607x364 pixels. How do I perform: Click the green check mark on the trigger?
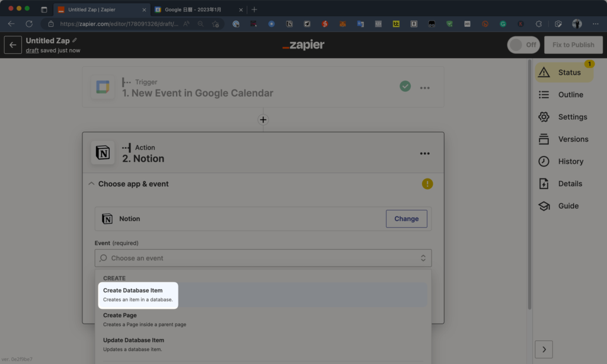coord(405,86)
